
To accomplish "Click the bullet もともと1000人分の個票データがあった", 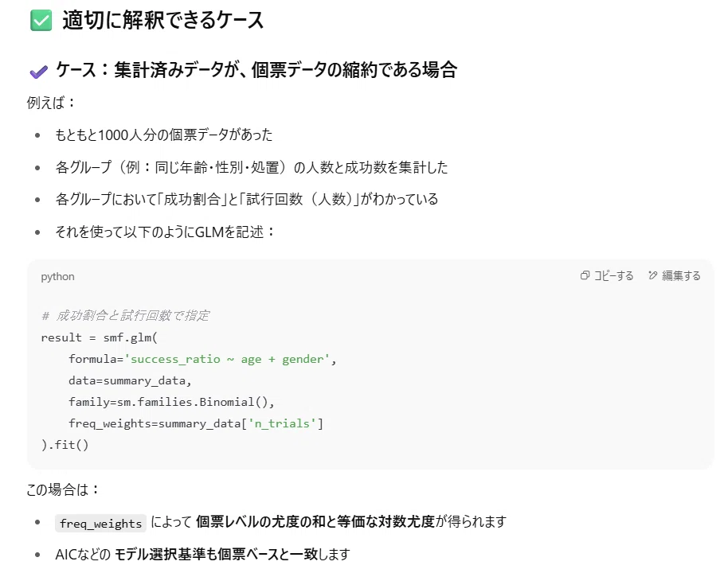I will pyautogui.click(x=164, y=135).
